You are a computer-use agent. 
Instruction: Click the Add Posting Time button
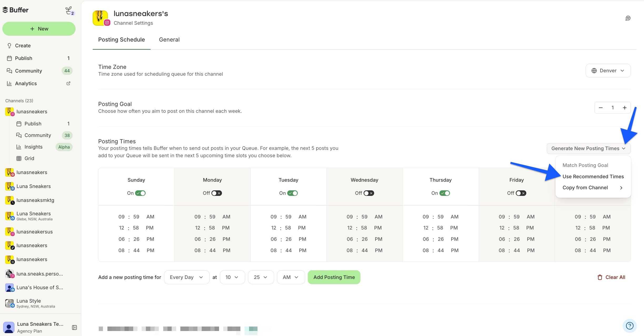334,277
